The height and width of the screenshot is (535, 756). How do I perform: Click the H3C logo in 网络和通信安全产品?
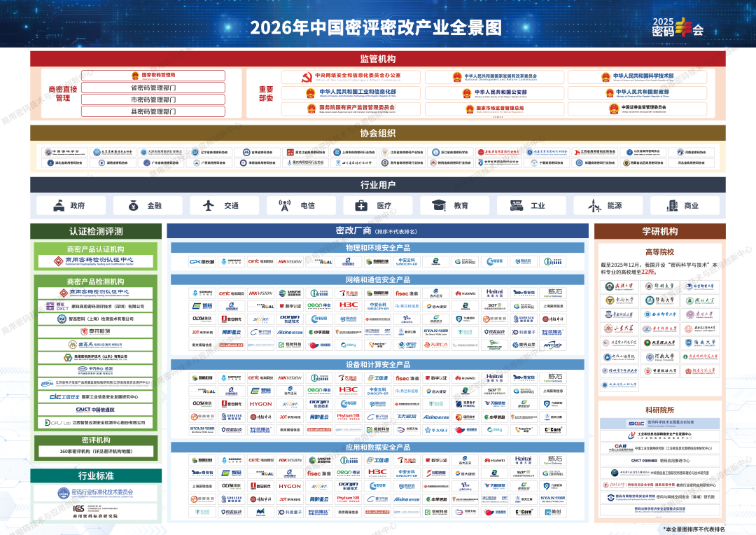pos(348,305)
